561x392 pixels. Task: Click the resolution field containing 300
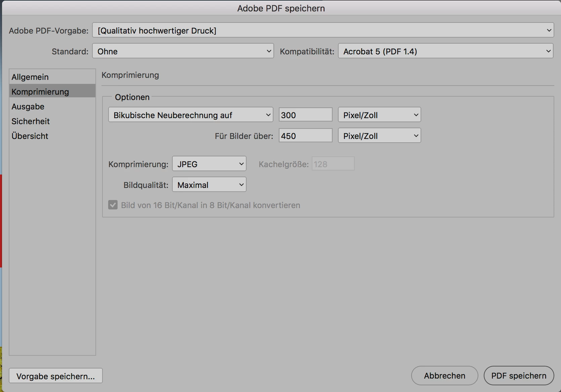pyautogui.click(x=305, y=115)
